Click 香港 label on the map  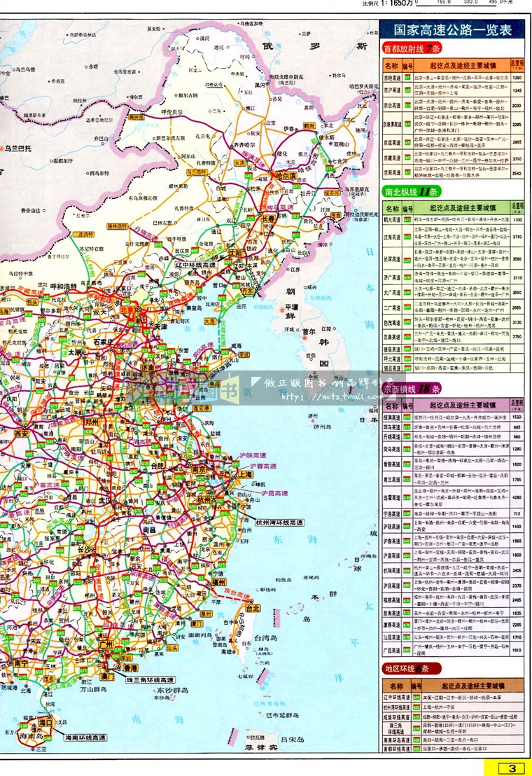tap(130, 668)
